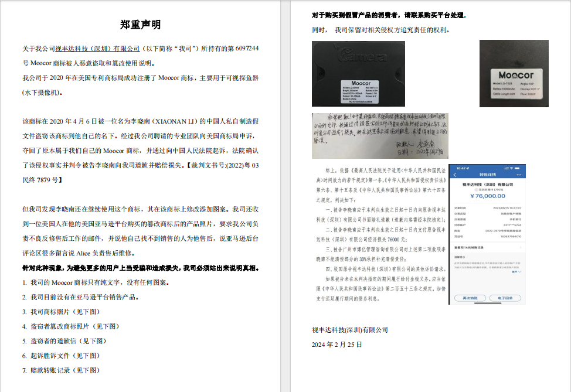Click the Moocor label product photo

(358, 73)
